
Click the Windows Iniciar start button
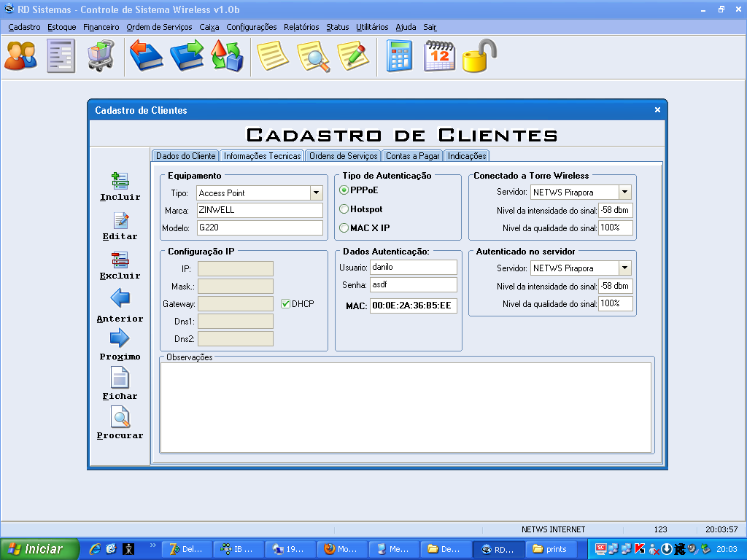coord(35,549)
